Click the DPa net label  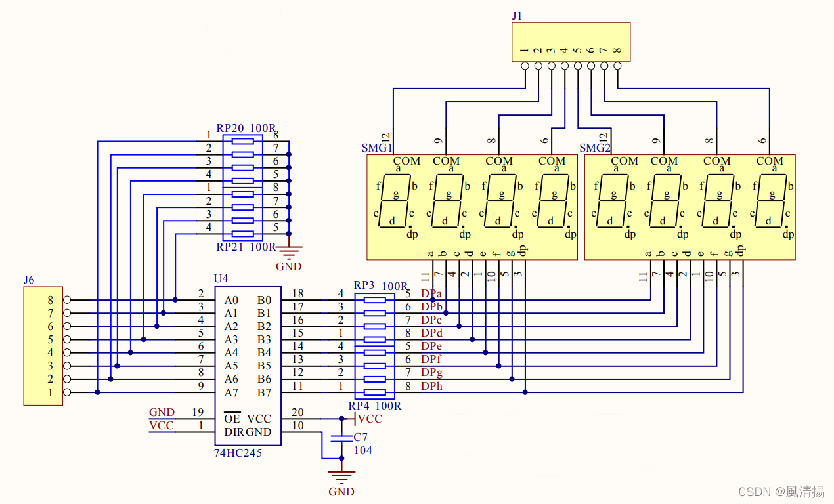point(431,293)
